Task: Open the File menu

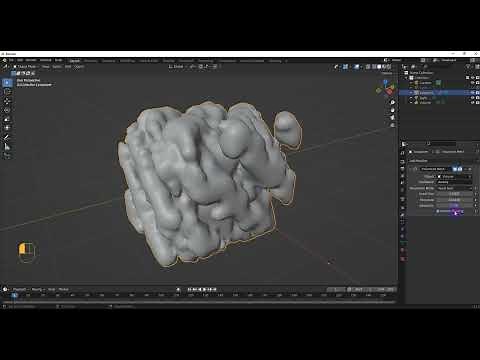Action: point(11,60)
